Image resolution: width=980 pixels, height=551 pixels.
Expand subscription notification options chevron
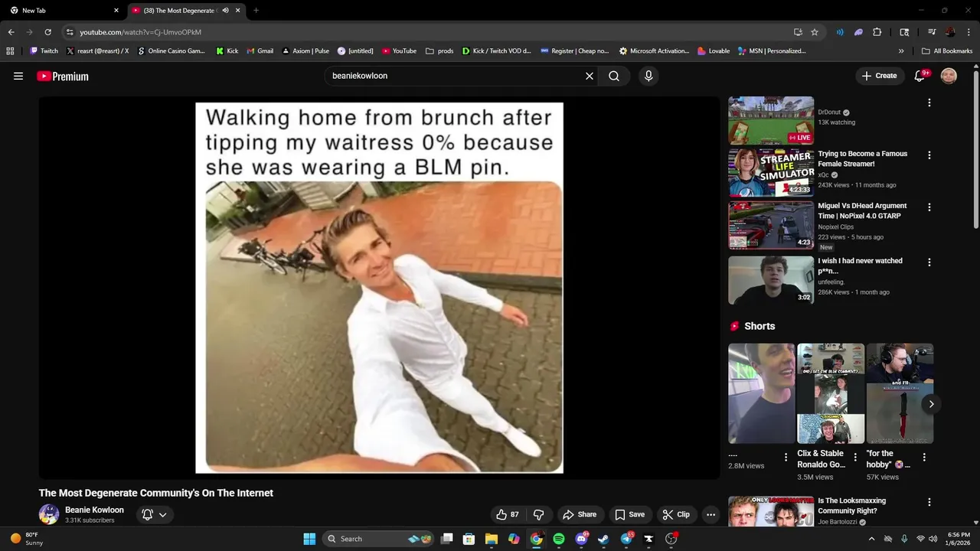pyautogui.click(x=162, y=514)
